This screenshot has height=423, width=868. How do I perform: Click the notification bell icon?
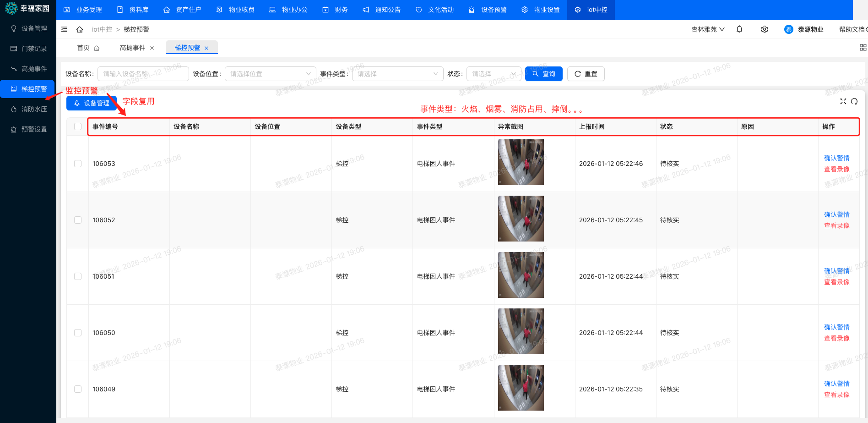[739, 29]
